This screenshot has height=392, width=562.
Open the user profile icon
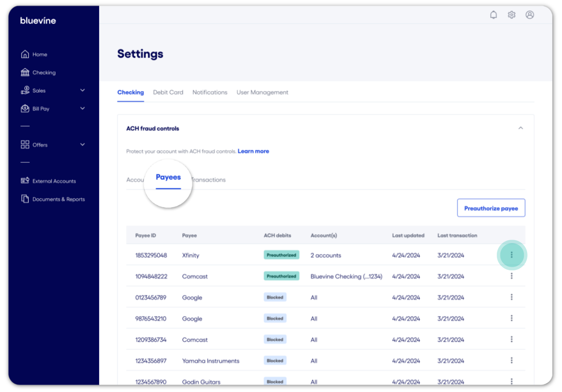click(530, 15)
